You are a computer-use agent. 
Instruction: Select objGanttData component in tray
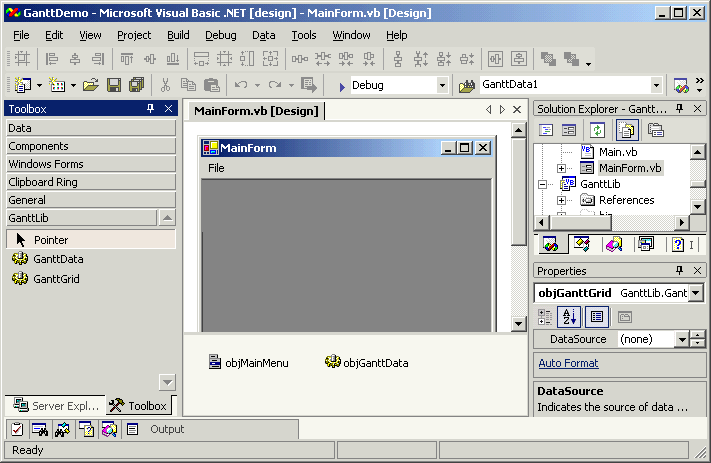tap(367, 362)
